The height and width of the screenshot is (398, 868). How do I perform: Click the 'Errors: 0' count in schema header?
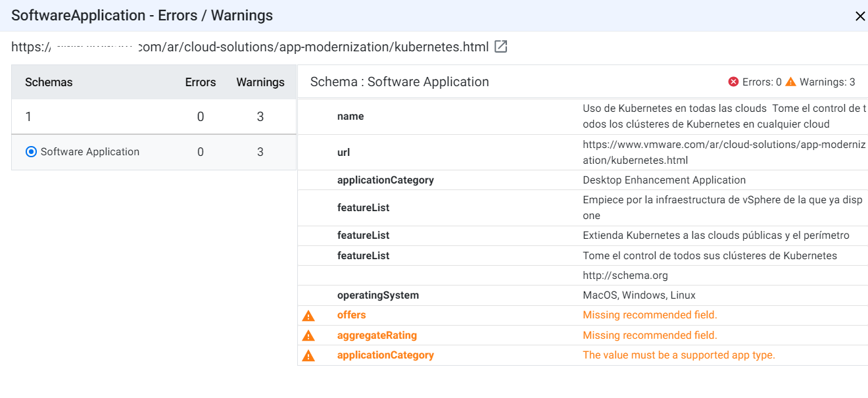(762, 82)
